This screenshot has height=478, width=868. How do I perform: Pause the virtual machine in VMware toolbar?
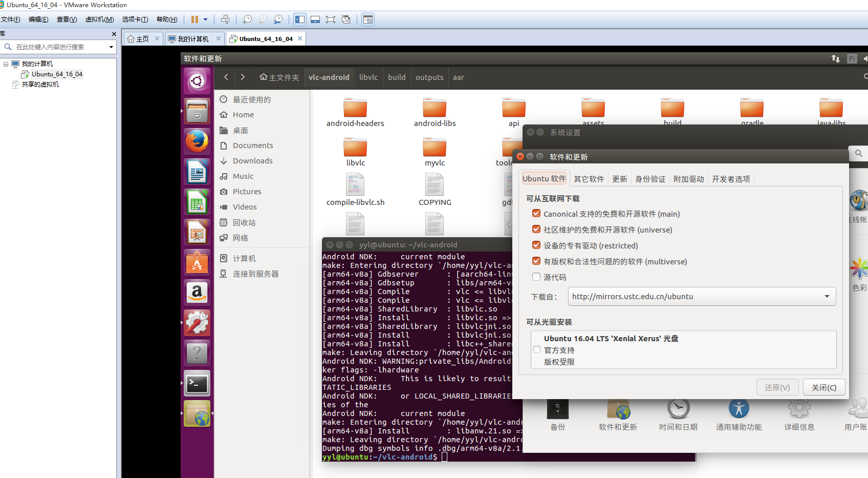pos(194,19)
